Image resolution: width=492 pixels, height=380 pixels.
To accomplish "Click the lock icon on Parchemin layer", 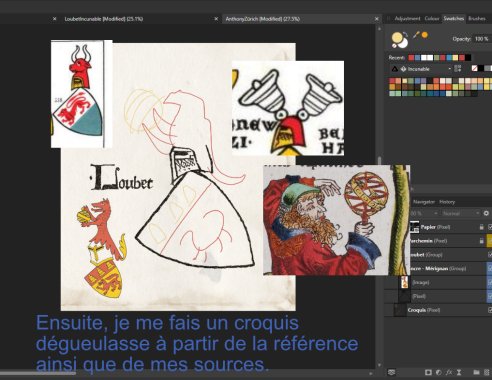I will click(x=481, y=241).
